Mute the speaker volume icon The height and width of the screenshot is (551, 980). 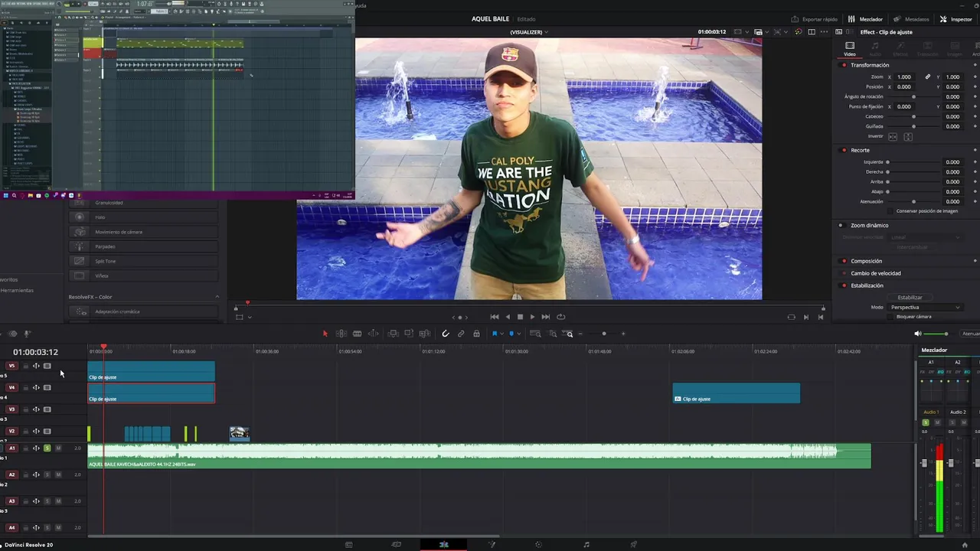click(918, 334)
